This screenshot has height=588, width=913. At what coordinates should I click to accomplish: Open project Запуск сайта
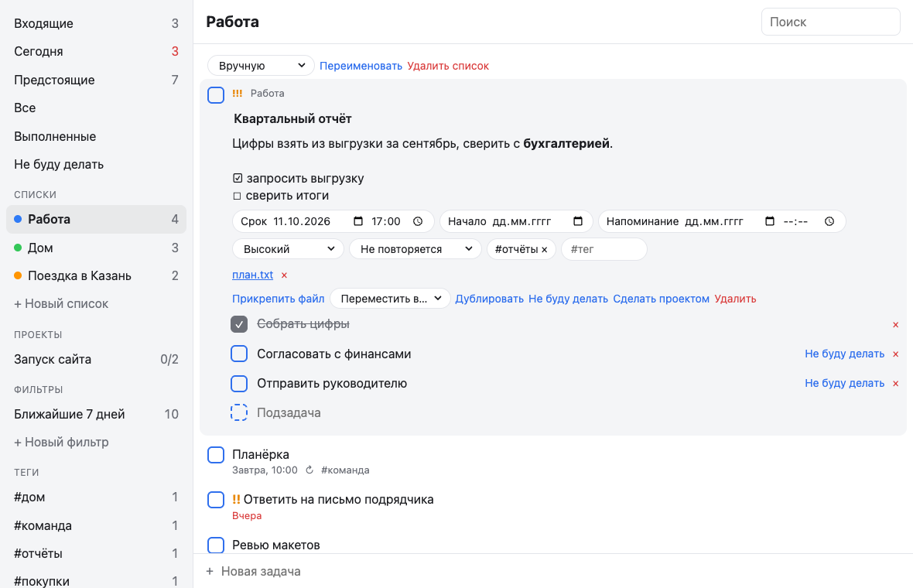click(x=96, y=359)
